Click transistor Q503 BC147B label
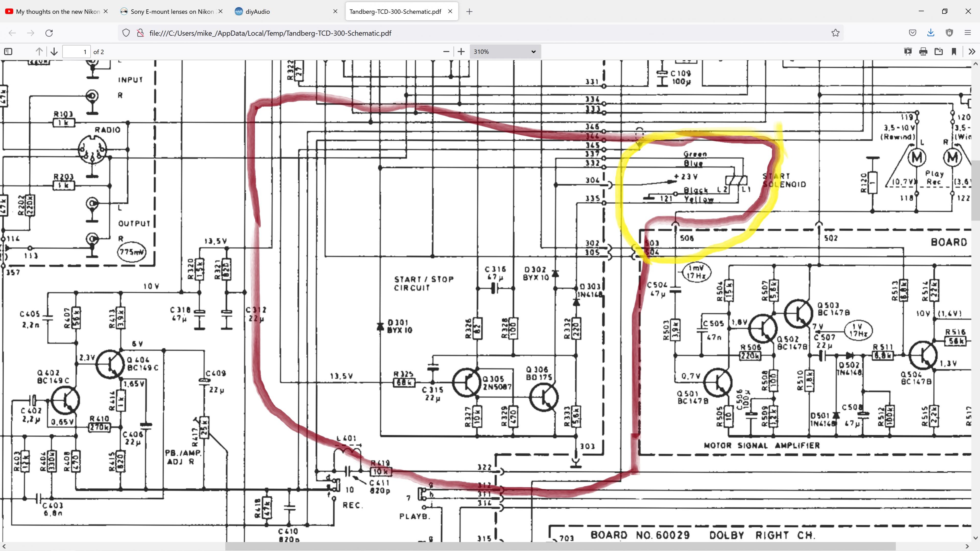The width and height of the screenshot is (980, 551). 833,309
